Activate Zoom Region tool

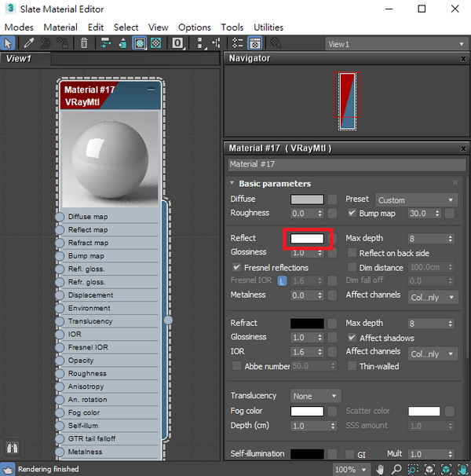tap(413, 469)
